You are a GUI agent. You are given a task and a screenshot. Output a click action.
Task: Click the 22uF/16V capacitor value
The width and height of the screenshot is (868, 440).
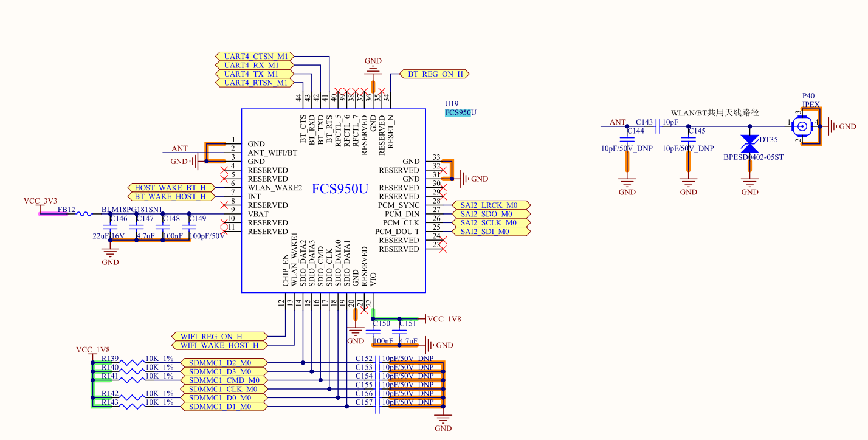point(108,236)
